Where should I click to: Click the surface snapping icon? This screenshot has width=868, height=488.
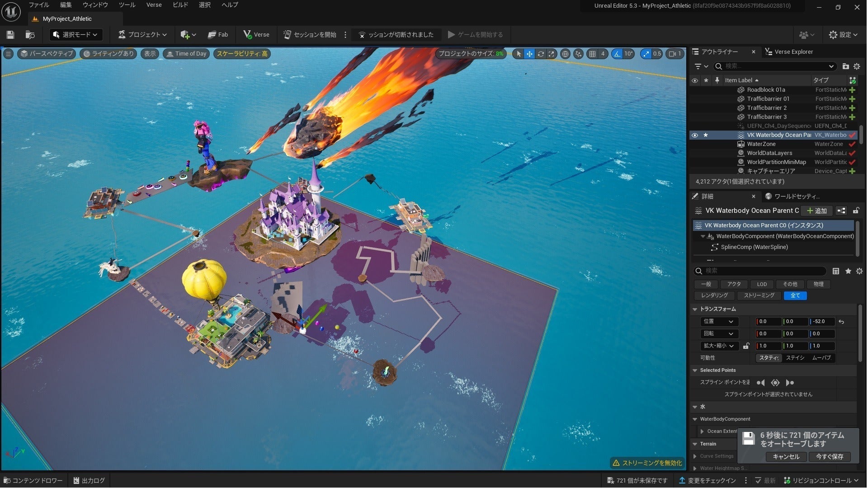(x=578, y=54)
